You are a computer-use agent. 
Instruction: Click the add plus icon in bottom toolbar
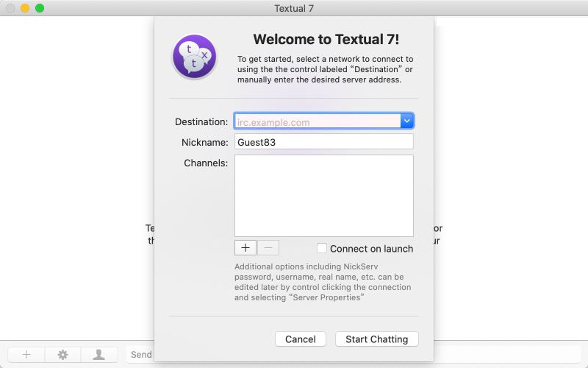(26, 355)
